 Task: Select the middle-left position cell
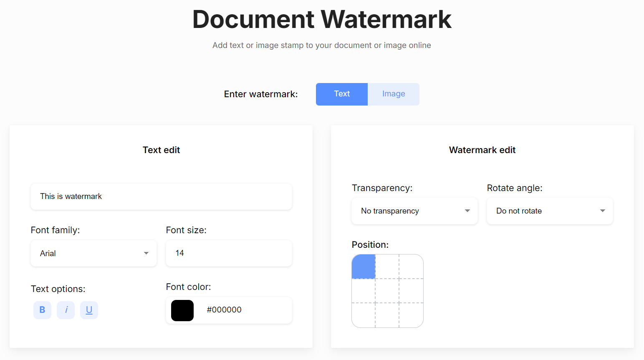[364, 291]
